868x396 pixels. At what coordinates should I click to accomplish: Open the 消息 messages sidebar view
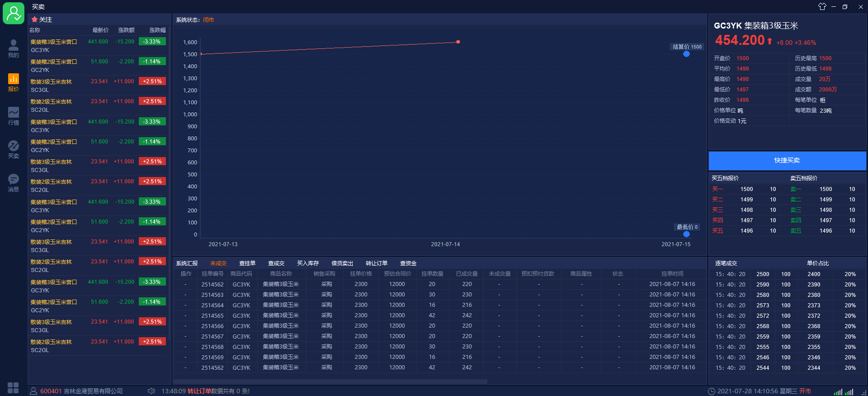coord(14,183)
